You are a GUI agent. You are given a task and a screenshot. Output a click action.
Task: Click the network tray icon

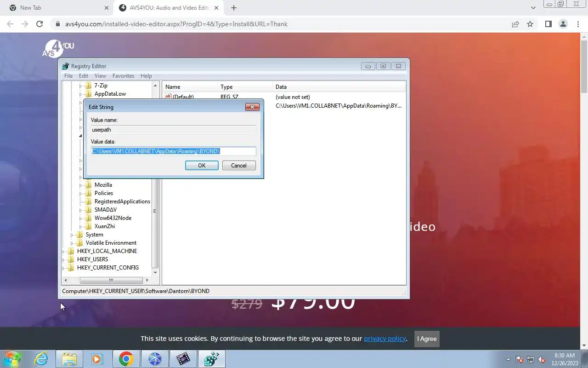[x=531, y=359]
